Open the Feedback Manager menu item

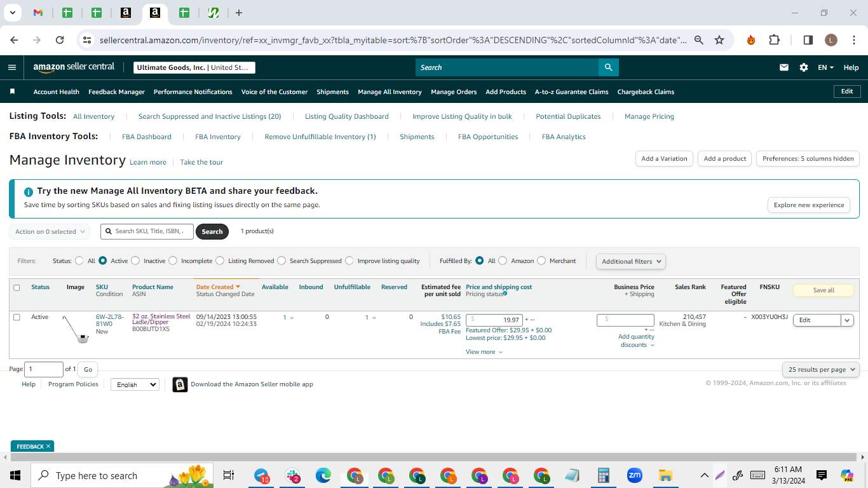pos(116,91)
